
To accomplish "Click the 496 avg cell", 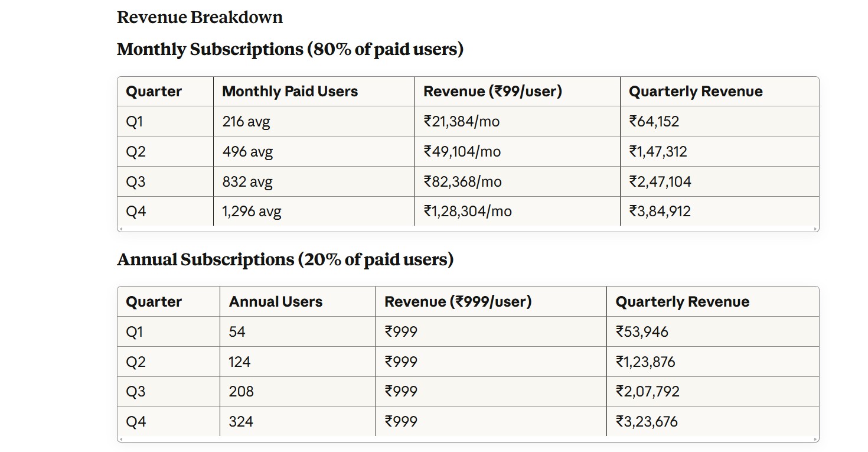I will 247,152.
